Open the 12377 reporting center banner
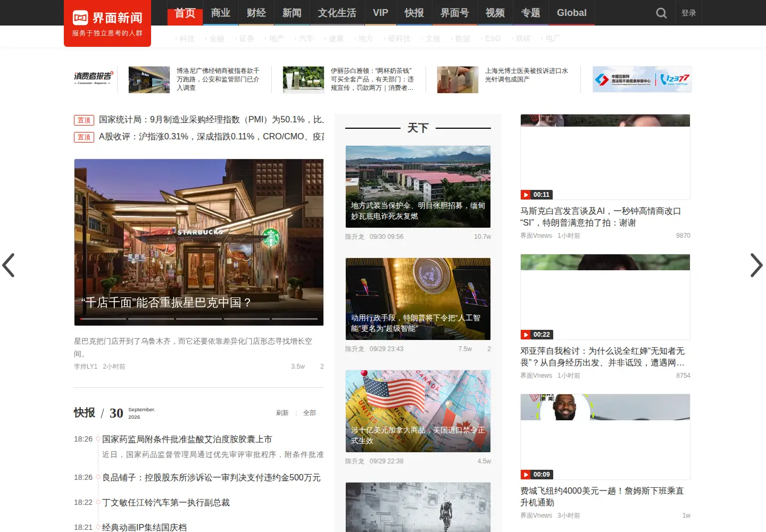This screenshot has height=532, width=766. coord(642,79)
